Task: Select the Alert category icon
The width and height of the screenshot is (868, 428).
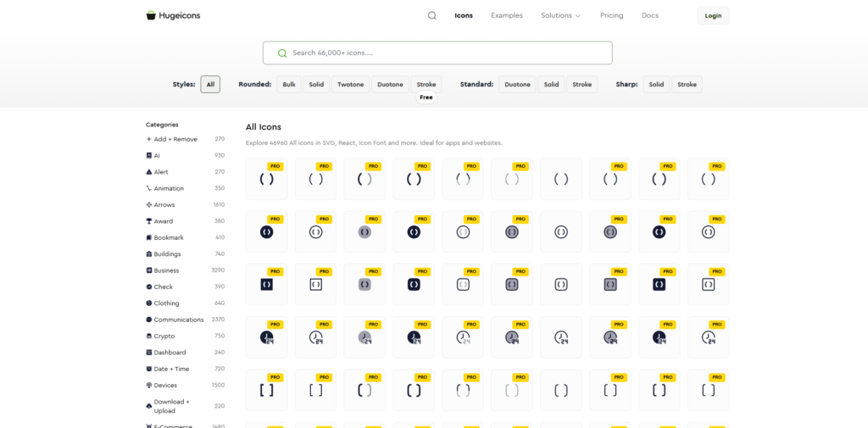Action: 149,172
